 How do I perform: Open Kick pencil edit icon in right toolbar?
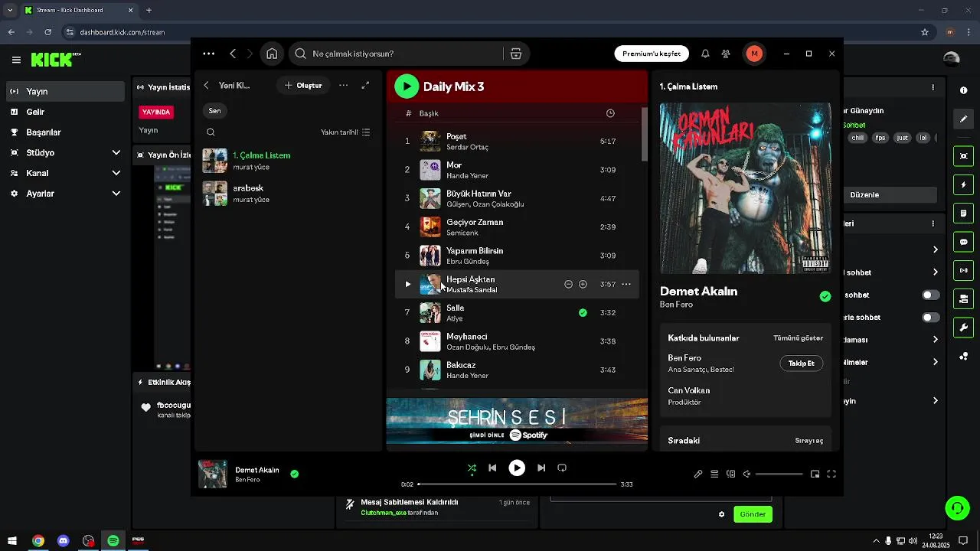tap(963, 119)
